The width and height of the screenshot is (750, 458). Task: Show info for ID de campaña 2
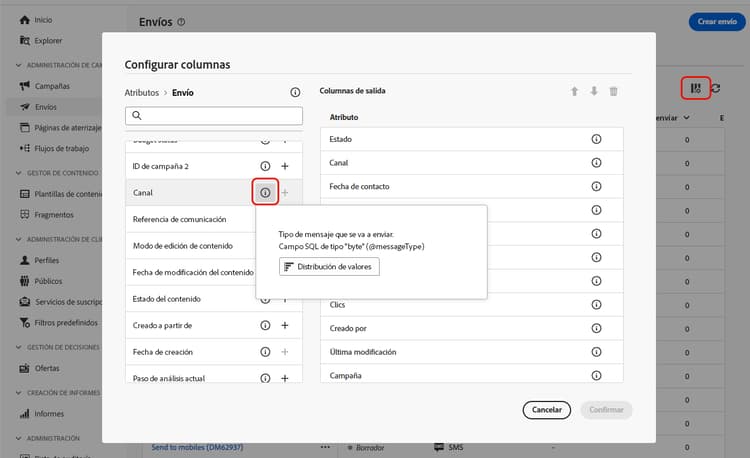265,166
